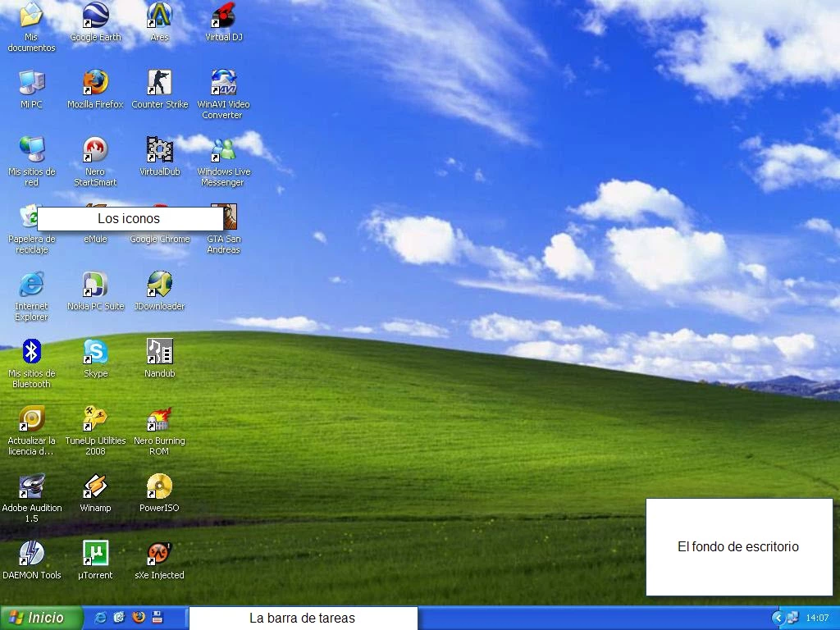
Task: Click the floppy disk quick launch icon
Action: [x=157, y=618]
